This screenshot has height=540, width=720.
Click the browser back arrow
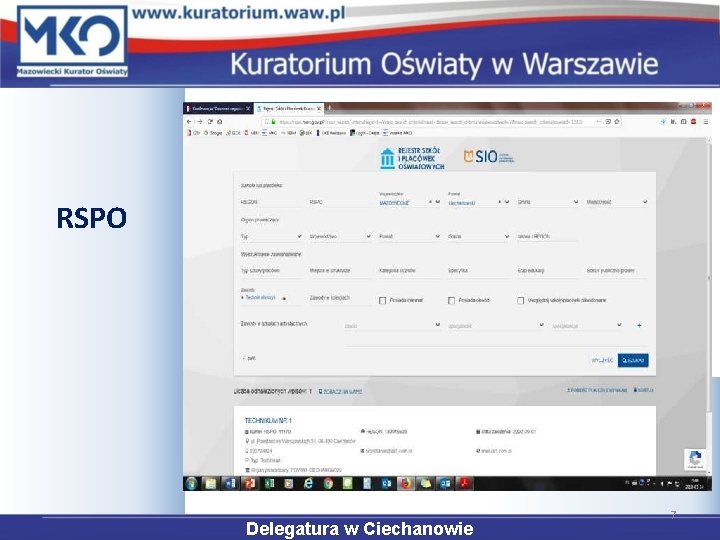(x=189, y=122)
